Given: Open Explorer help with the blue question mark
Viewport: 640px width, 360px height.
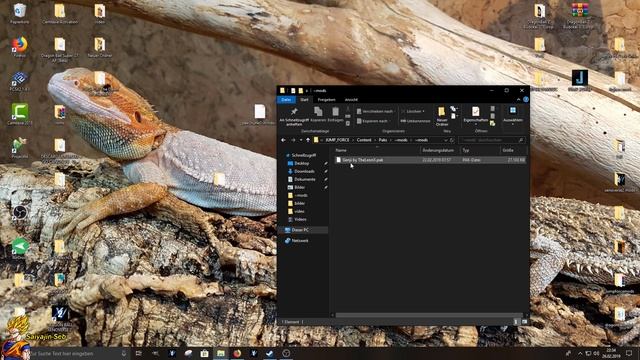Looking at the screenshot, I should coord(526,99).
